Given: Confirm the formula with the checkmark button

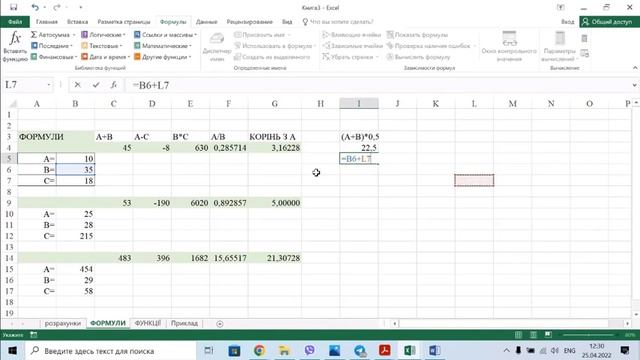Looking at the screenshot, I should click(96, 85).
